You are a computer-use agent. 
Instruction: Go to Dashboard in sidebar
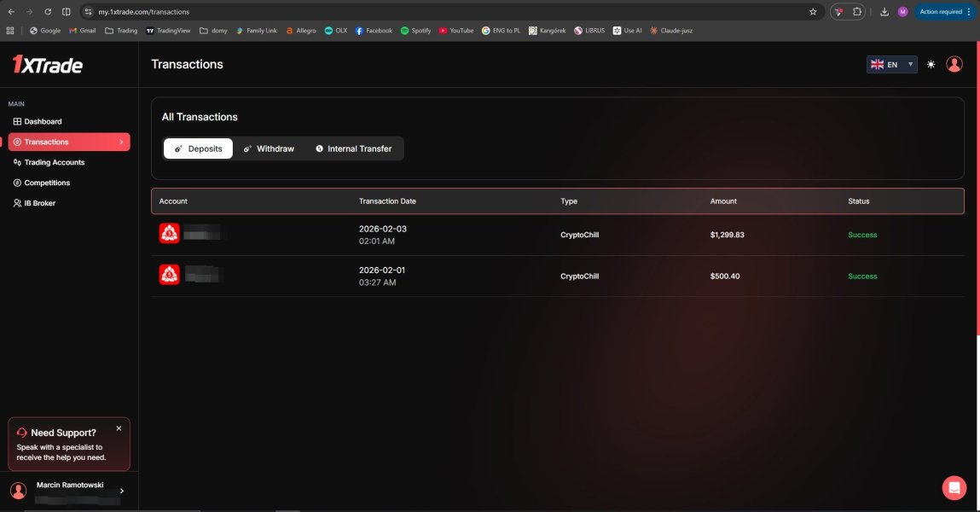point(43,122)
